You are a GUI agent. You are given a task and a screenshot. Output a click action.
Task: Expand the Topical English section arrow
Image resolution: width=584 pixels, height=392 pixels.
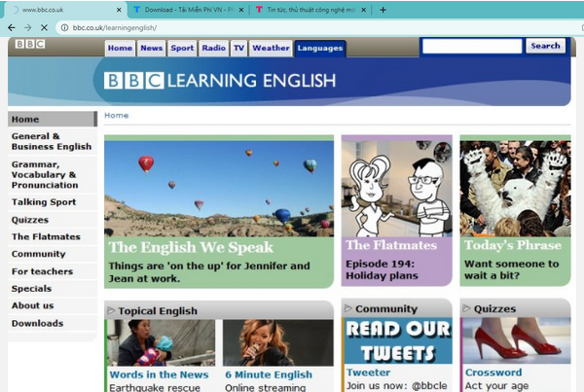(x=111, y=310)
